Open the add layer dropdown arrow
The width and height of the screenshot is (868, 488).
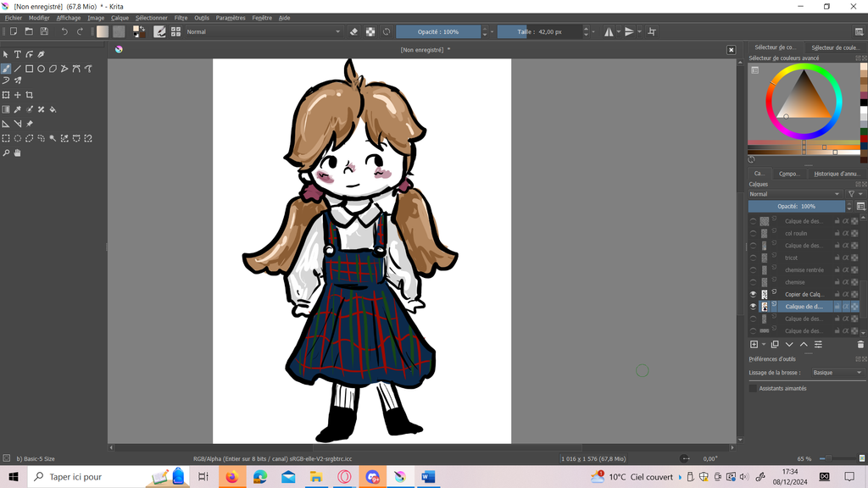764,345
